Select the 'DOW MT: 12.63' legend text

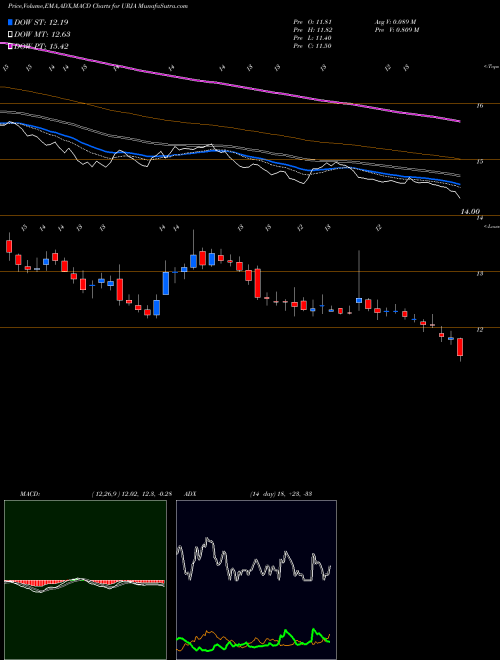coord(42,35)
